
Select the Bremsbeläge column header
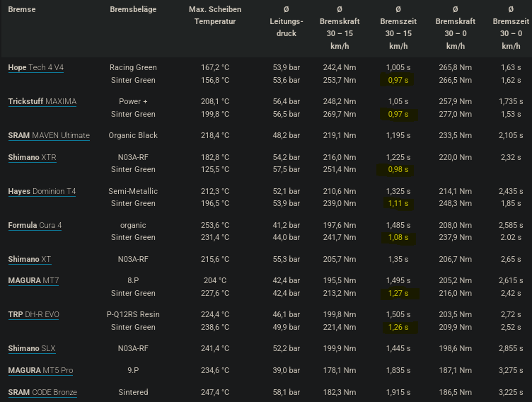[133, 9]
